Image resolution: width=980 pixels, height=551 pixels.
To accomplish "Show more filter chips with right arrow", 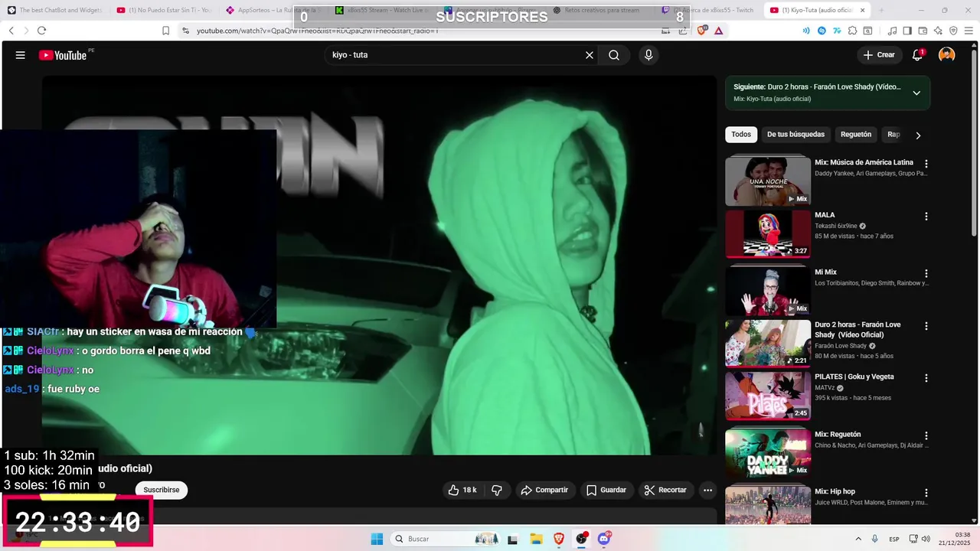I will click(x=918, y=135).
